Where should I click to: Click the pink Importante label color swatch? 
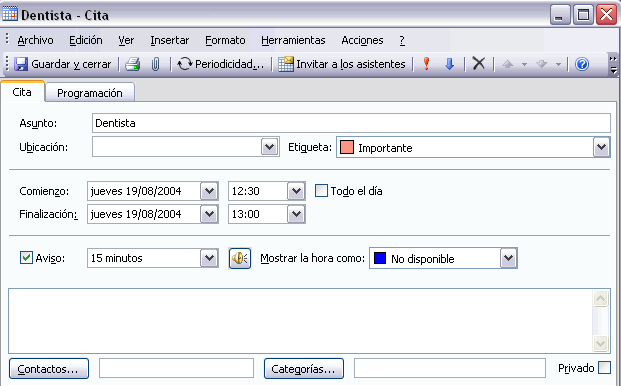(347, 147)
